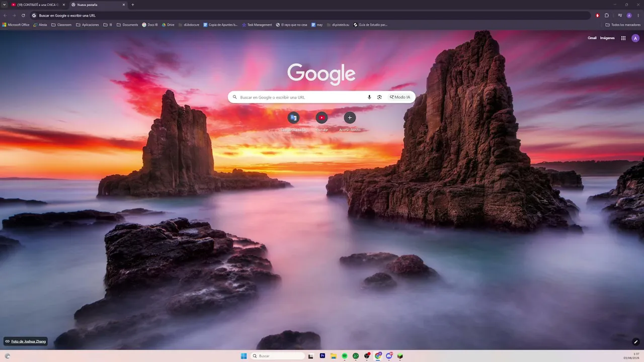Open the Microsoft Office bookmark
The height and width of the screenshot is (362, 644).
tap(16, 25)
